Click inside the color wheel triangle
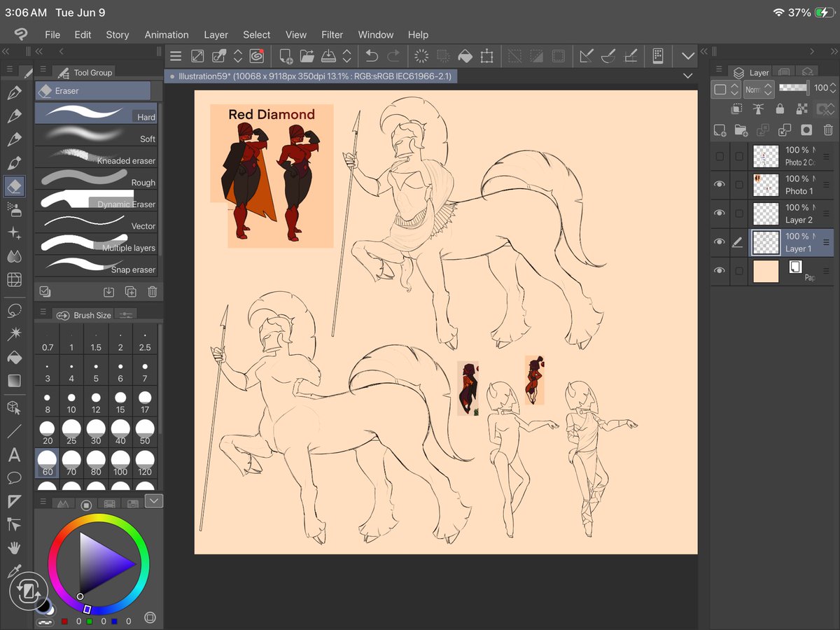Screen dimensions: 840x630 pos(101,563)
